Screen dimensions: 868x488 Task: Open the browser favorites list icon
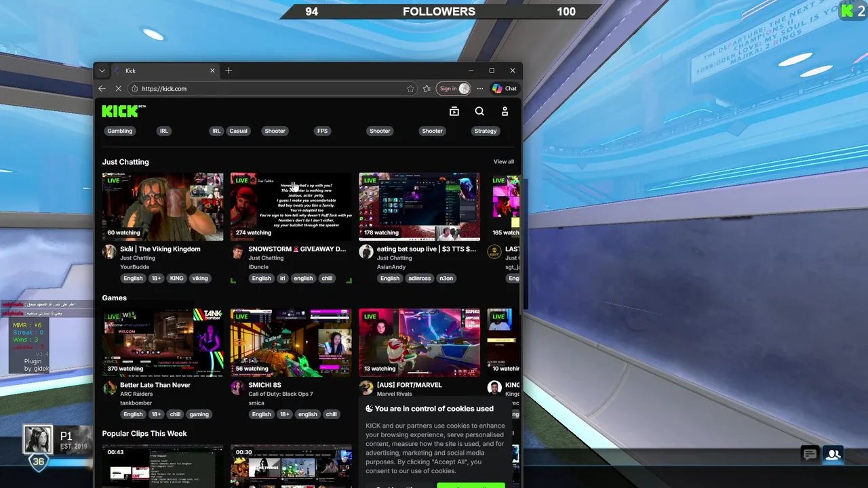pos(427,88)
